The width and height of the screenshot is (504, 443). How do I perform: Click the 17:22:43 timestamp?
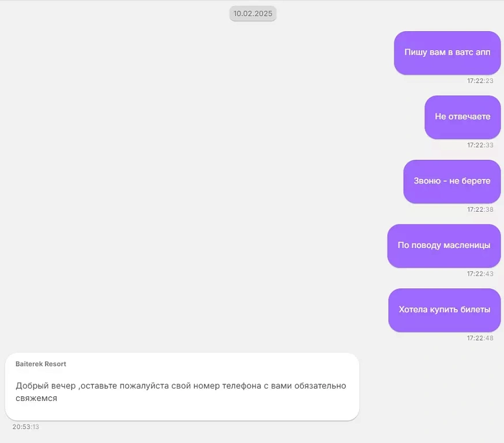click(480, 274)
